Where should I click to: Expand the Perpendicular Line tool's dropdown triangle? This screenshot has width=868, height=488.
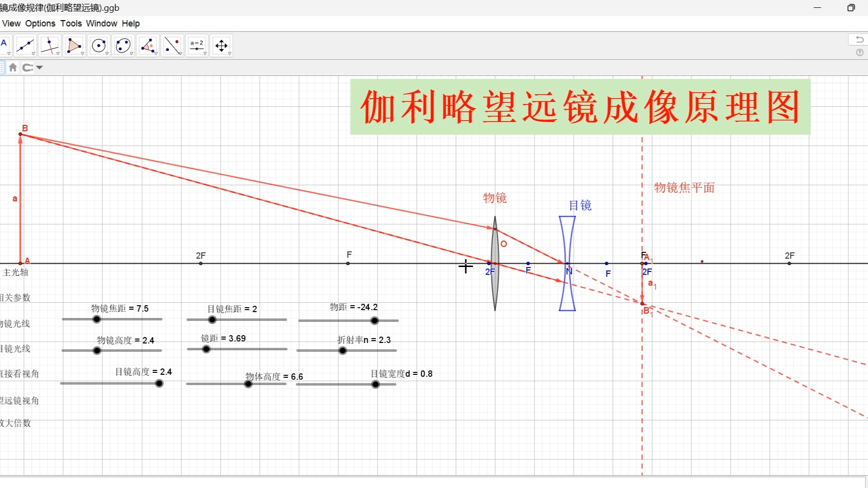[x=58, y=53]
